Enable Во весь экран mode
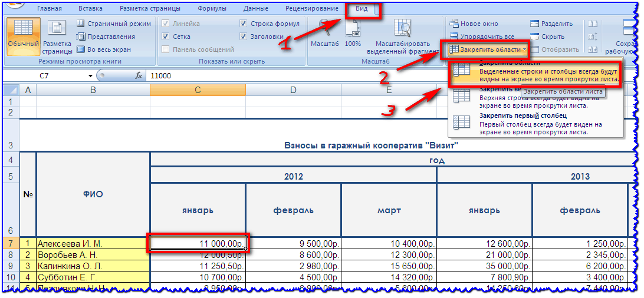Screen dimensions: 644x298 [81, 49]
